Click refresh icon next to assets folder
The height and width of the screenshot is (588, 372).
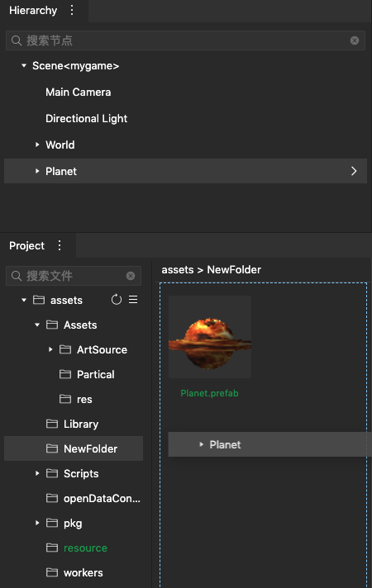117,300
